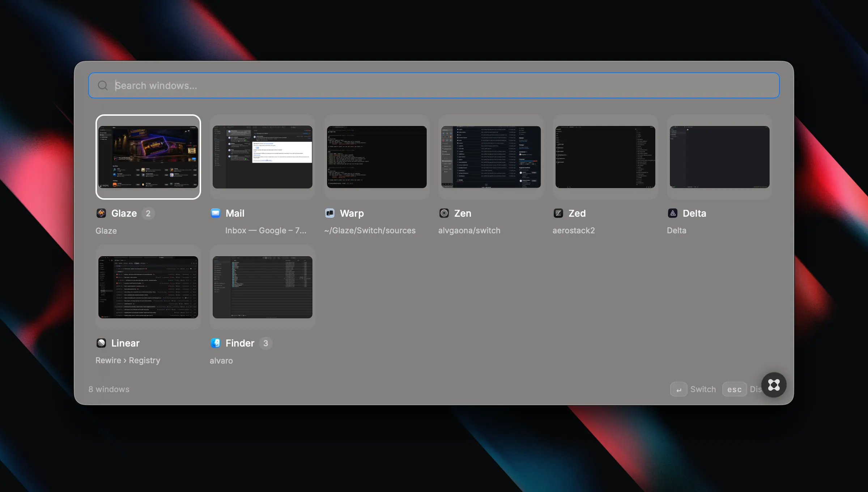Click the Switch button label
Image resolution: width=868 pixels, height=492 pixels.
(x=703, y=389)
